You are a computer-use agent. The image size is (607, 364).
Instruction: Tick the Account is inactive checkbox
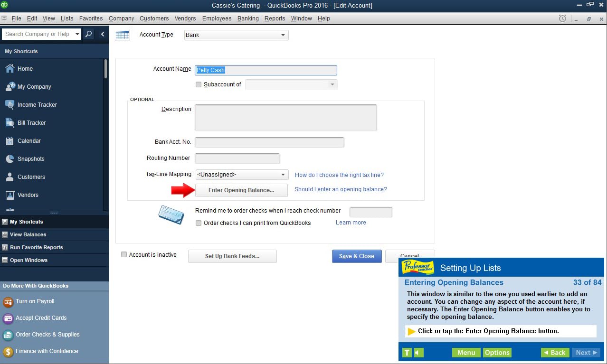pyautogui.click(x=124, y=255)
